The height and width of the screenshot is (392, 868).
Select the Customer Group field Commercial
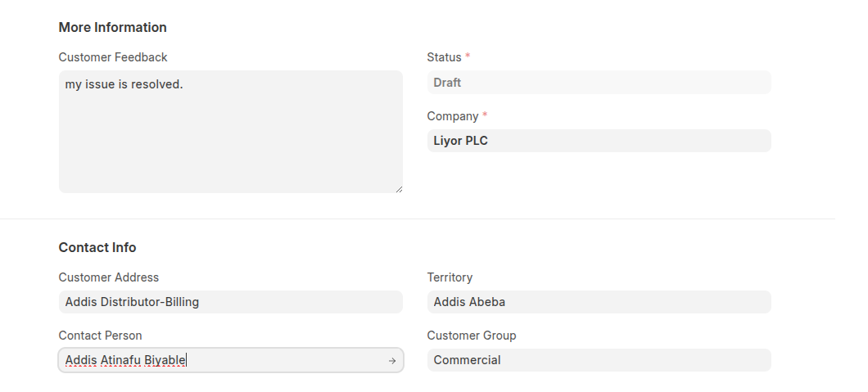tap(599, 360)
